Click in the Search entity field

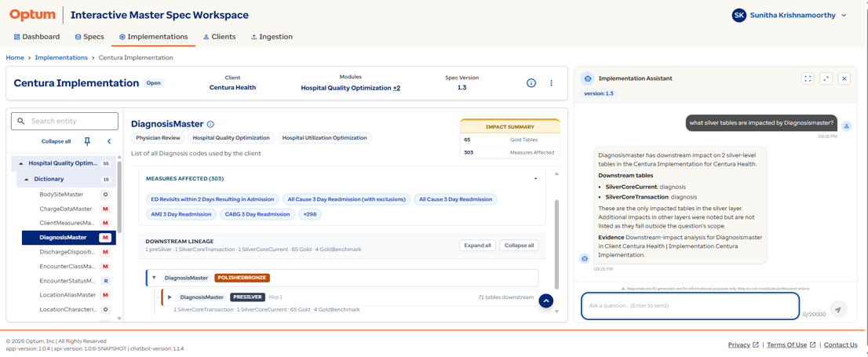pyautogui.click(x=65, y=121)
